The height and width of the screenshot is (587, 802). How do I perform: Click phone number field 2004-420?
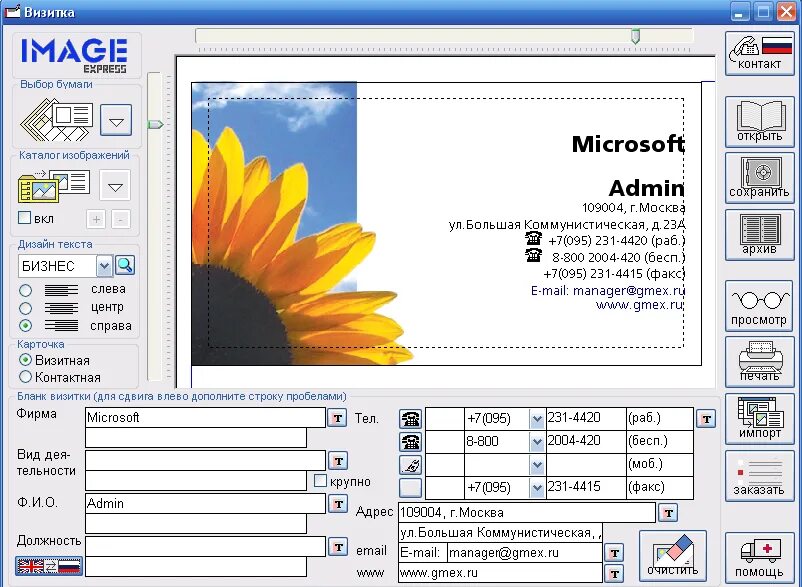[x=586, y=441]
